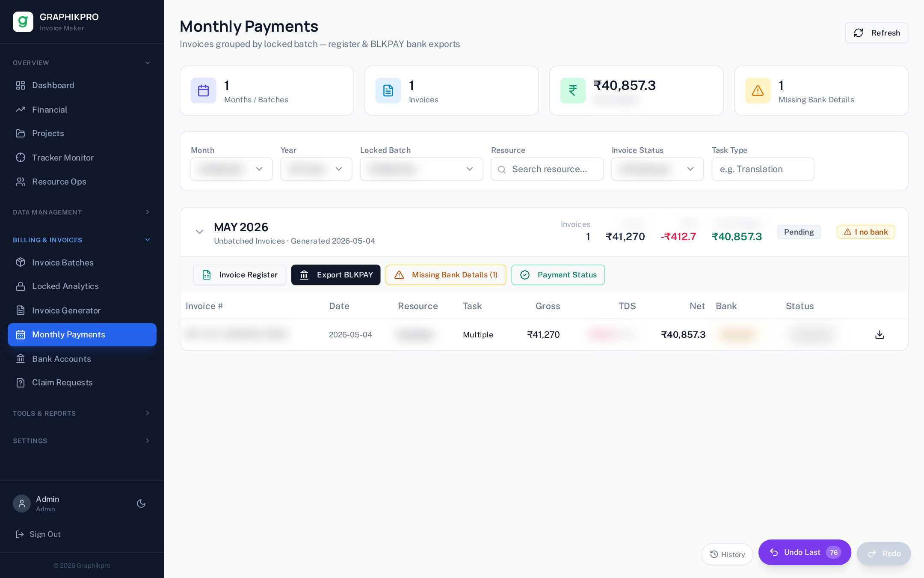924x578 pixels.
Task: Open Resource Ops page
Action: pyautogui.click(x=82, y=182)
